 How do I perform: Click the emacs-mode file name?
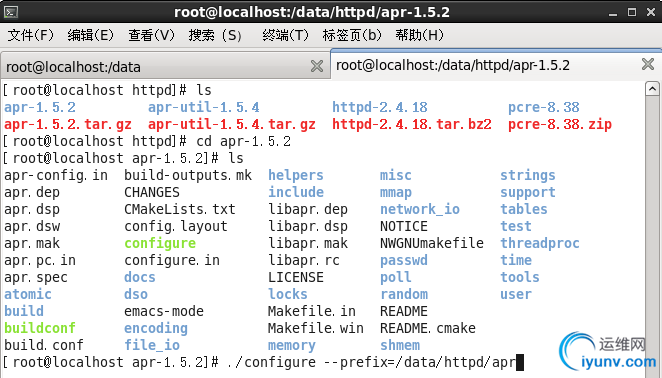click(164, 311)
